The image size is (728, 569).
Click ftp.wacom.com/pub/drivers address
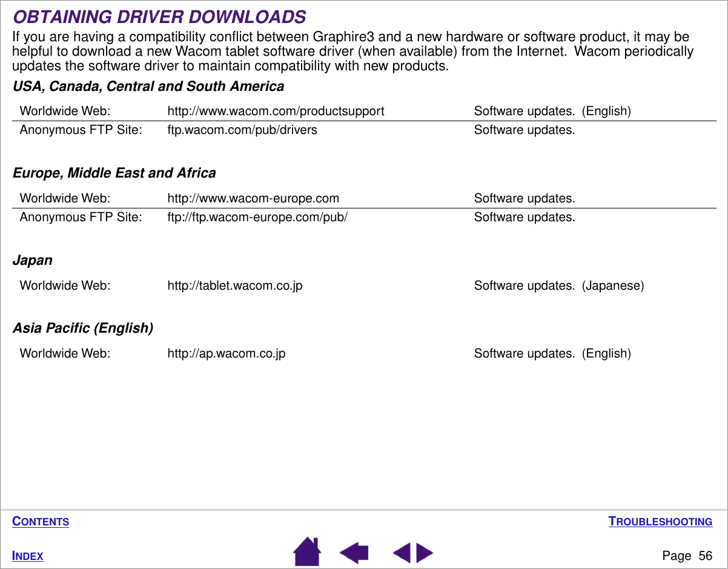click(242, 130)
